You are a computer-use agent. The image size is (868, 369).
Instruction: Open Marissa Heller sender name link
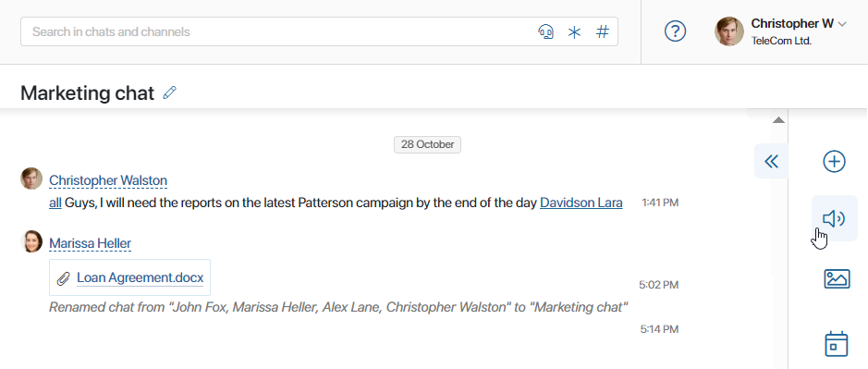coord(91,244)
